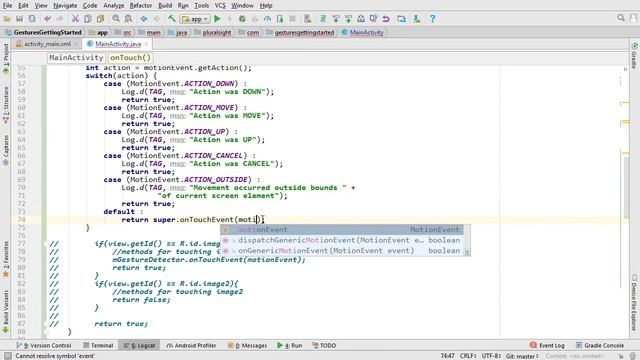Close the MainActivity.java tab

point(146,44)
